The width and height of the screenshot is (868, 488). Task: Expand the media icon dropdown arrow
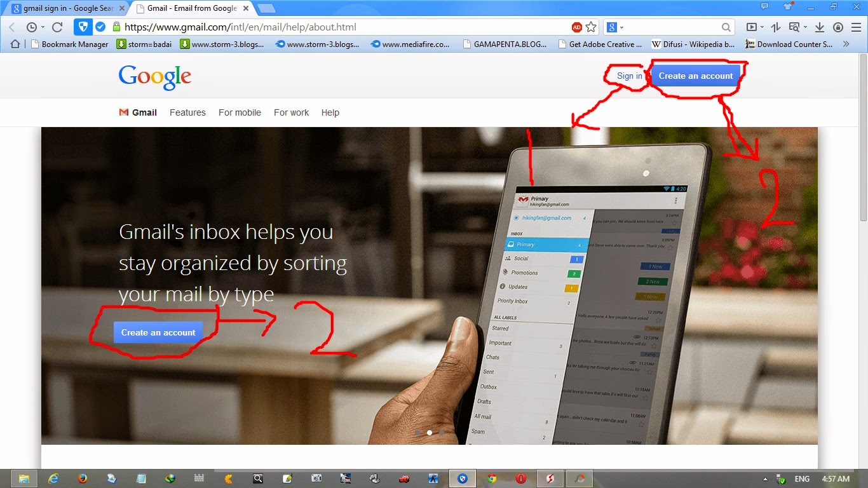coord(762,27)
